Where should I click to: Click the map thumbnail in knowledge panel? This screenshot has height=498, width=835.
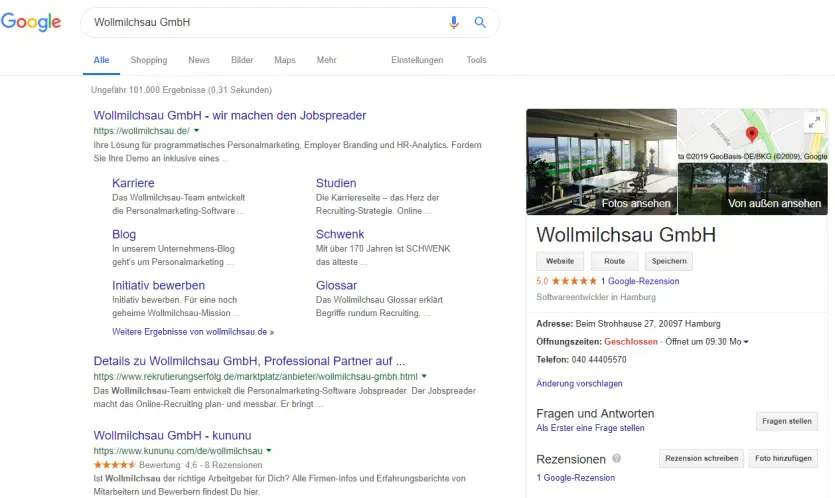[x=752, y=135]
